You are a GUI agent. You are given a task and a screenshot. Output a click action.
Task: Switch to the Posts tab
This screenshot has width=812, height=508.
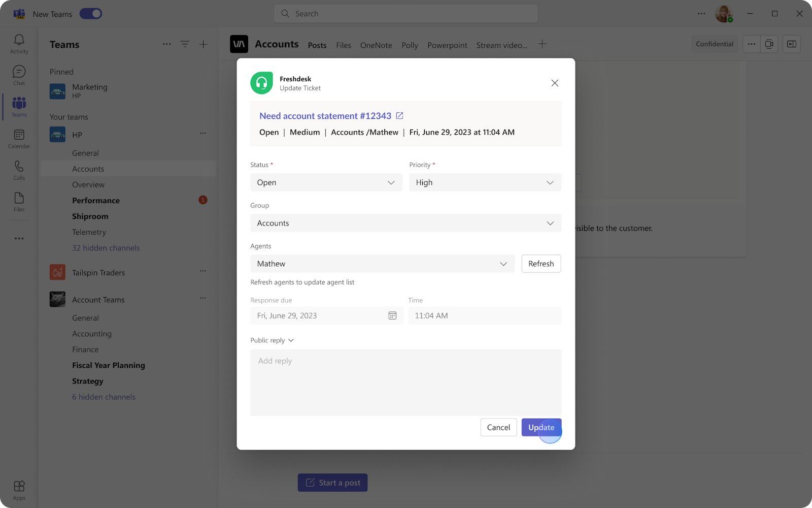317,45
